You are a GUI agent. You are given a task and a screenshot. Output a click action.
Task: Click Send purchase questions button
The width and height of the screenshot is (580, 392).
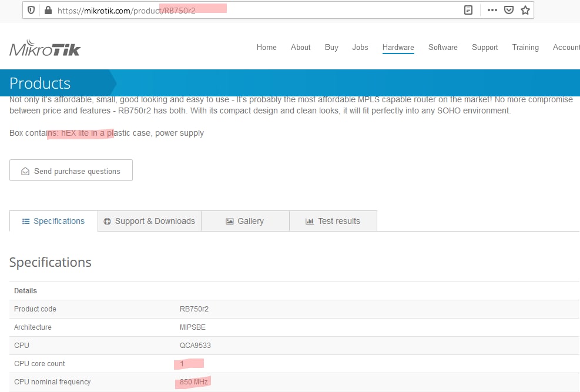(x=71, y=170)
